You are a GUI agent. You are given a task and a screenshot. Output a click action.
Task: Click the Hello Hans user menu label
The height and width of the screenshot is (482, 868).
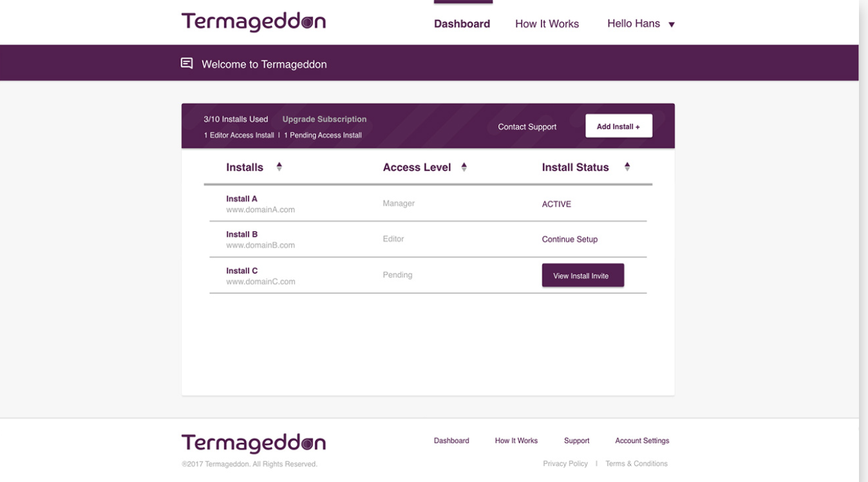[x=634, y=23]
